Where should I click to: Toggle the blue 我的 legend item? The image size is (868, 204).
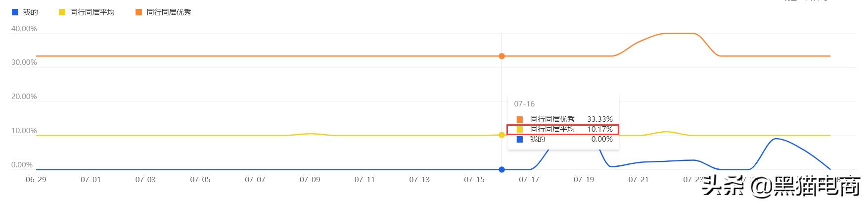25,12
